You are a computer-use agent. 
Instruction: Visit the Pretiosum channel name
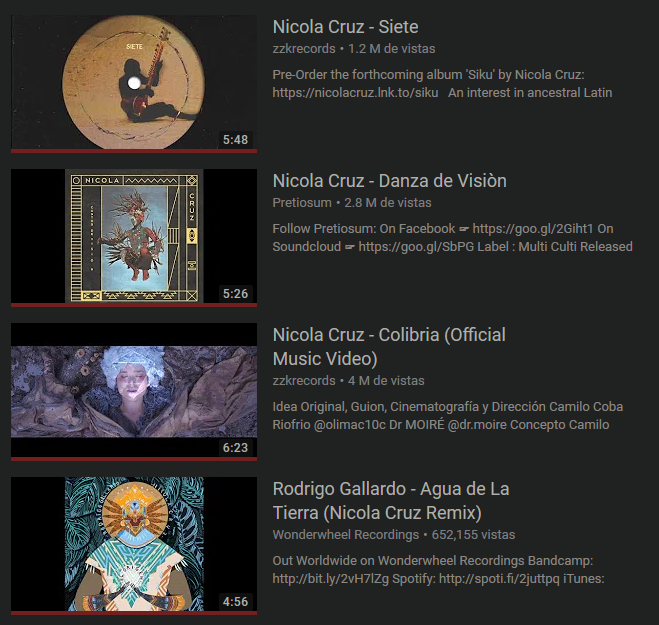[x=302, y=203]
